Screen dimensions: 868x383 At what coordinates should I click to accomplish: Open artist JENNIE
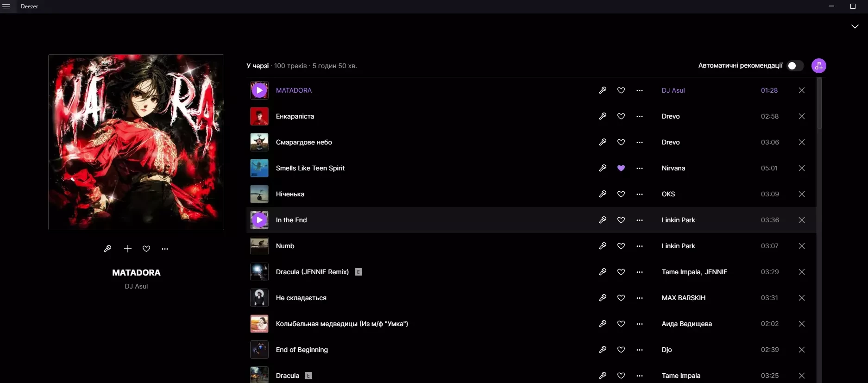tap(716, 272)
